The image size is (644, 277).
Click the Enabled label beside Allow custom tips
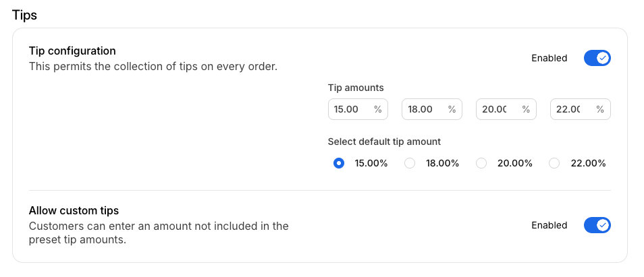point(549,225)
